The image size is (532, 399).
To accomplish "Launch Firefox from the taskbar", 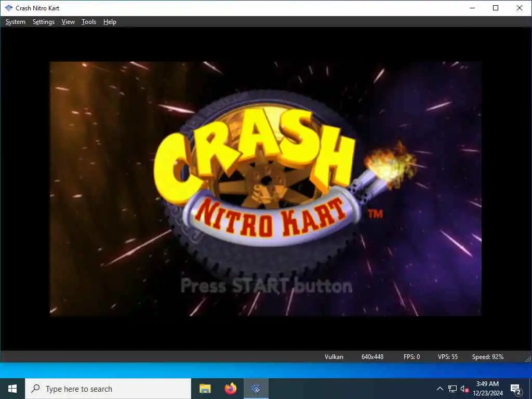I will point(230,389).
